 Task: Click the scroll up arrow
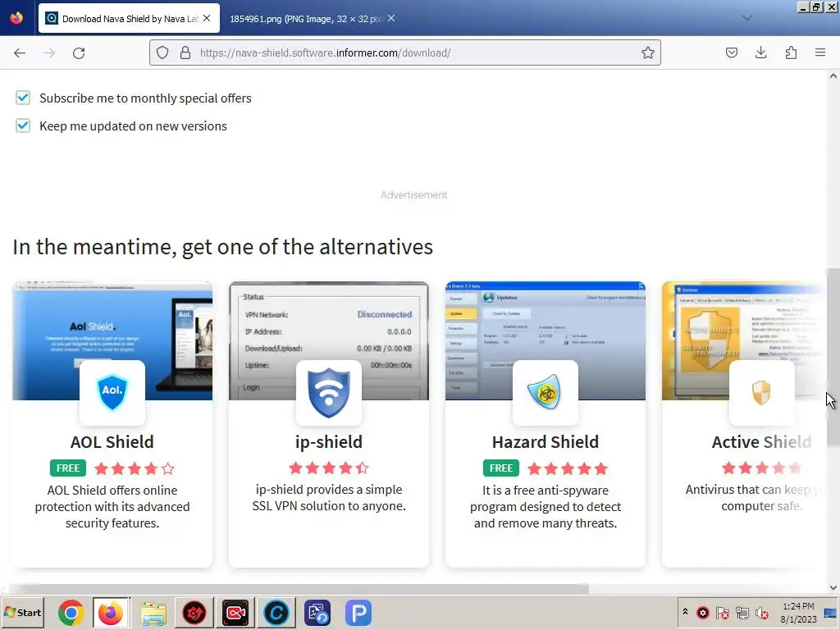click(833, 75)
